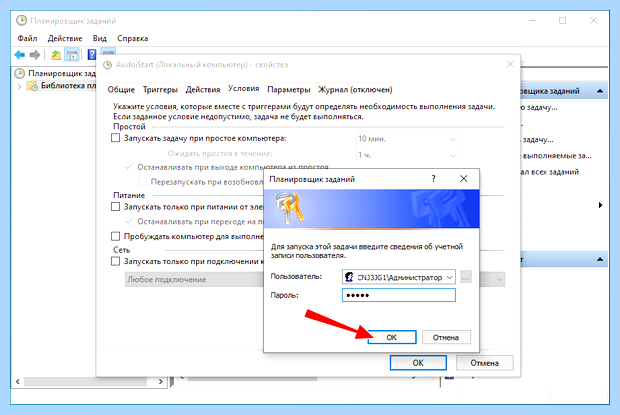The height and width of the screenshot is (415, 620).
Task: Switch to the Журнал (отключен) tab
Action: (355, 90)
